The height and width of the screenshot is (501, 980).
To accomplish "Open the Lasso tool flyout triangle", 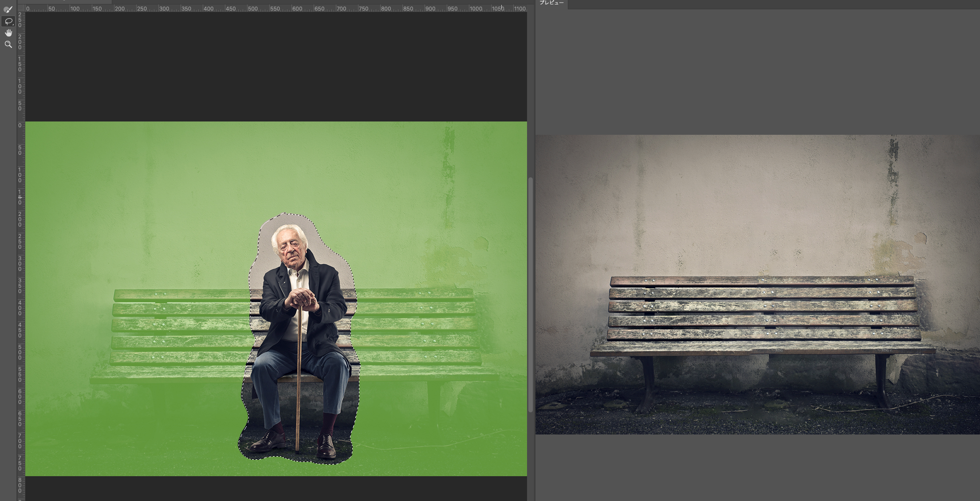I will [x=13, y=24].
